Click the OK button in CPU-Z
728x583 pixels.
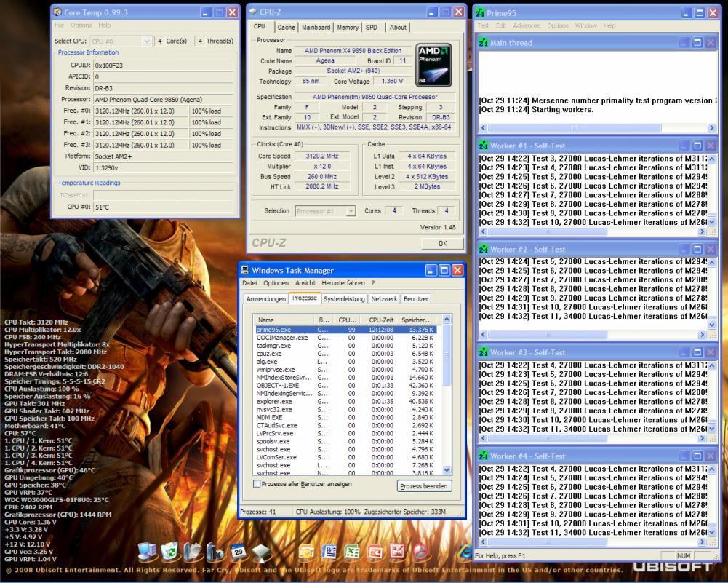click(442, 243)
